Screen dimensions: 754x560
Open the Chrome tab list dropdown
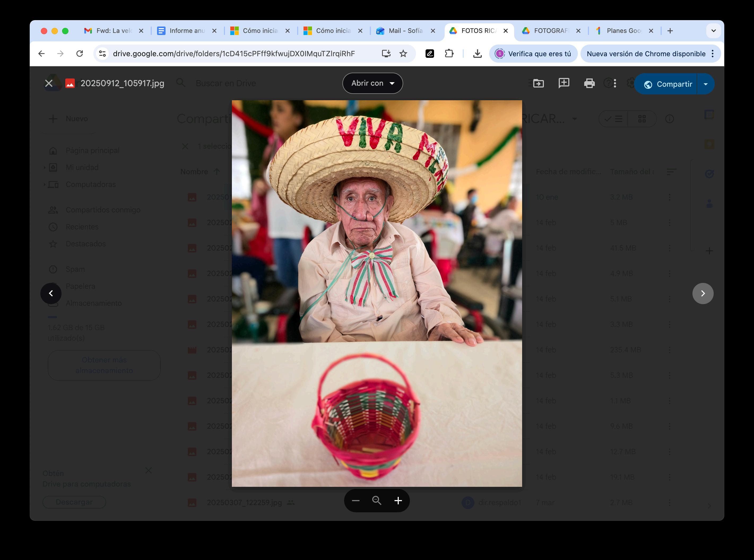tap(713, 31)
